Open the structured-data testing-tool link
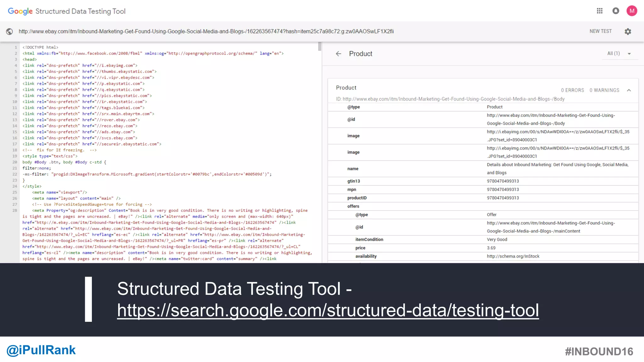 328,310
